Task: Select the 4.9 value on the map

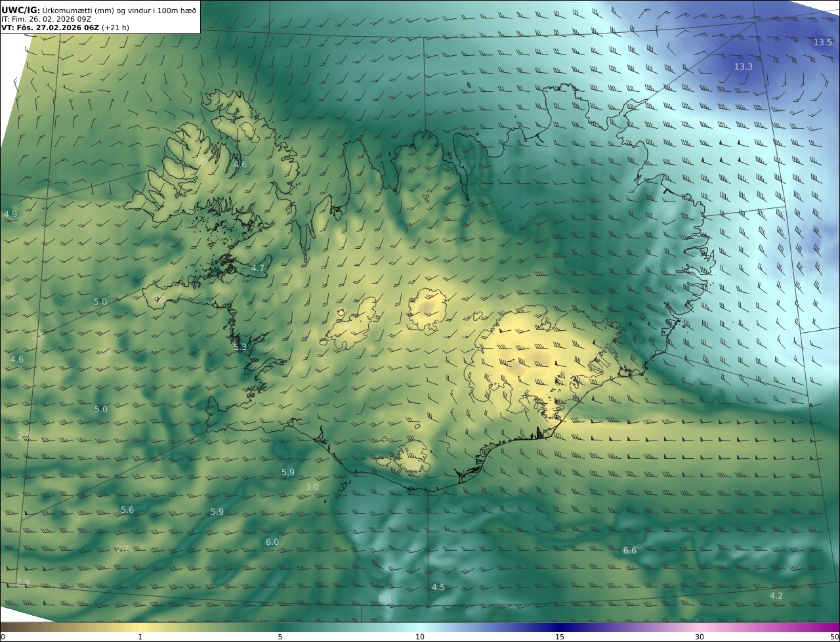Action: (10, 215)
